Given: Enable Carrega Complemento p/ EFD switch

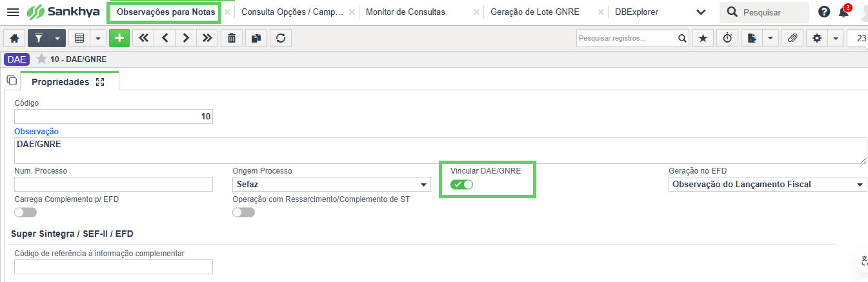Looking at the screenshot, I should pyautogui.click(x=26, y=212).
